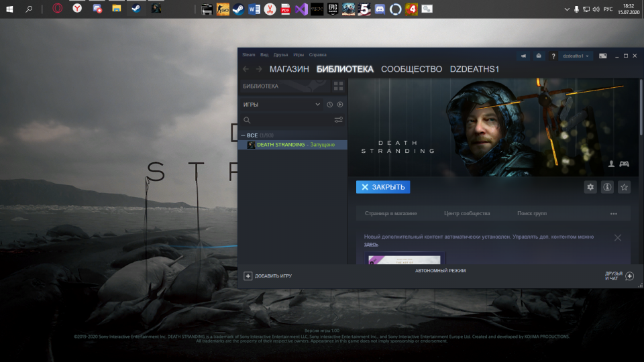Click the blue ЗАКРЫТЬ button

[x=383, y=187]
